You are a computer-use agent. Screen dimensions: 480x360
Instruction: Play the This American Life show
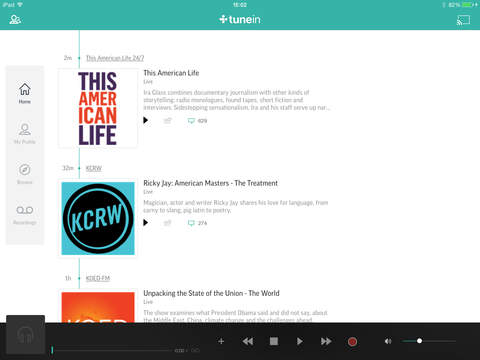(146, 120)
